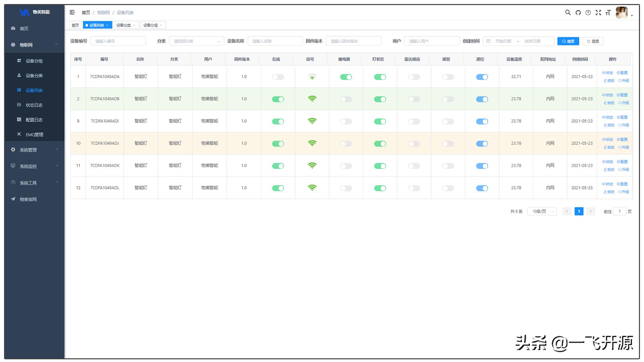Expand the 系统管理 system management menu
This screenshot has width=644, height=362.
pyautogui.click(x=33, y=150)
